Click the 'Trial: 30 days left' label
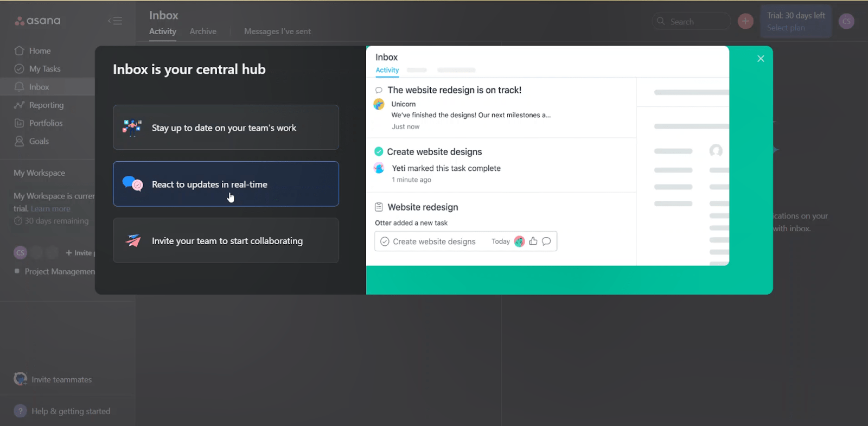This screenshot has height=426, width=868. [796, 16]
